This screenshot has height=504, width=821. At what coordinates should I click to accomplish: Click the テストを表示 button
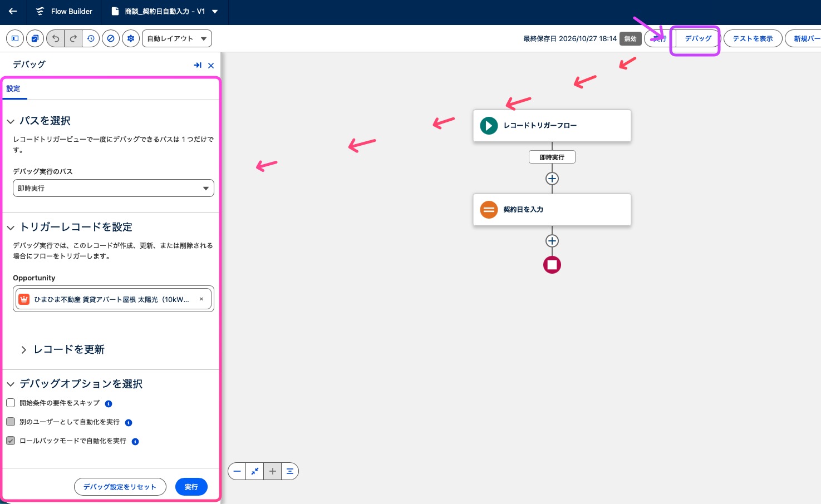pyautogui.click(x=753, y=38)
